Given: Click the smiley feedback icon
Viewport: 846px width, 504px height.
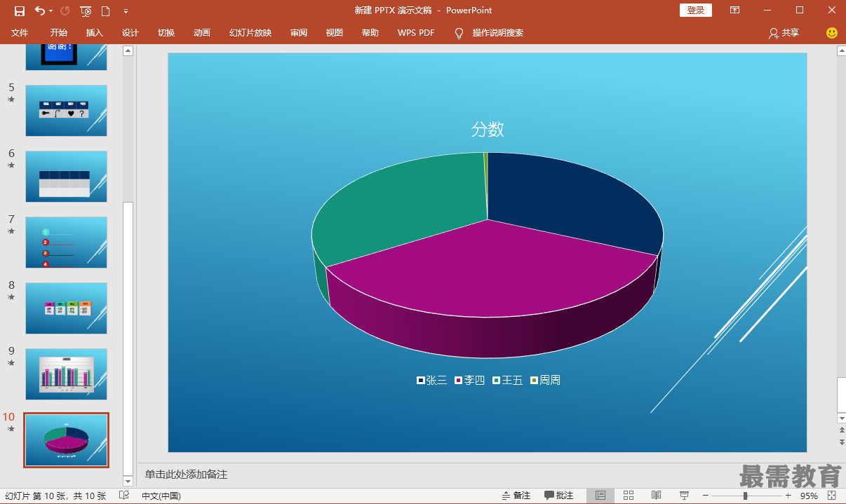Looking at the screenshot, I should click(832, 33).
